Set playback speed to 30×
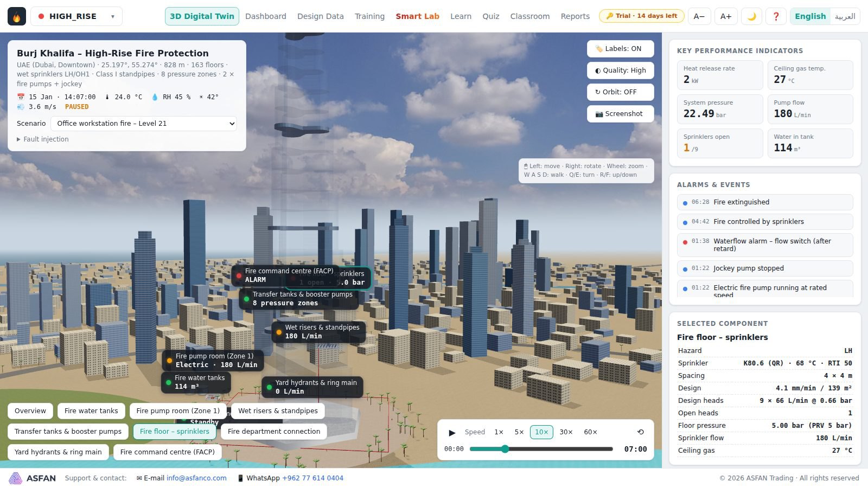868x488 pixels. (x=566, y=432)
